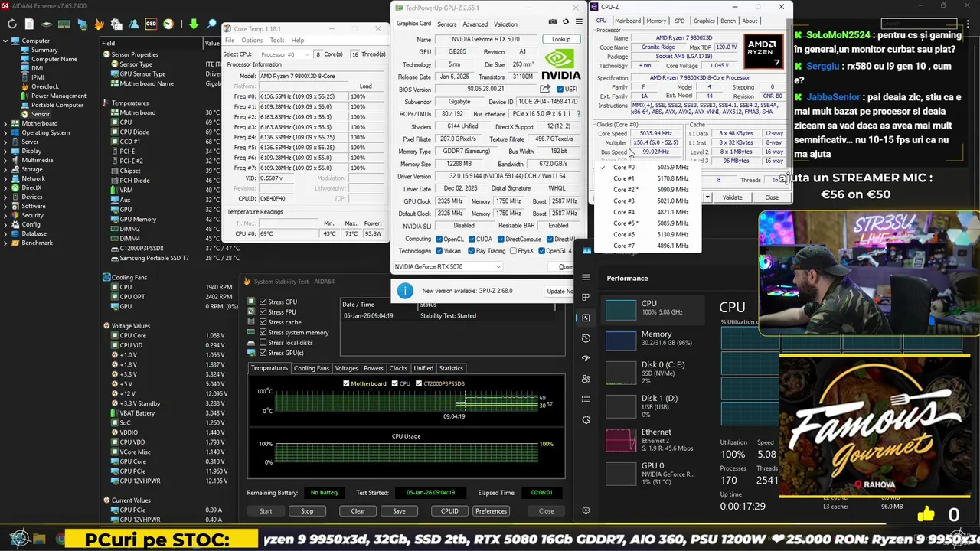The width and height of the screenshot is (980, 551).
Task: Expand the Storage tree node
Action: [7, 169]
